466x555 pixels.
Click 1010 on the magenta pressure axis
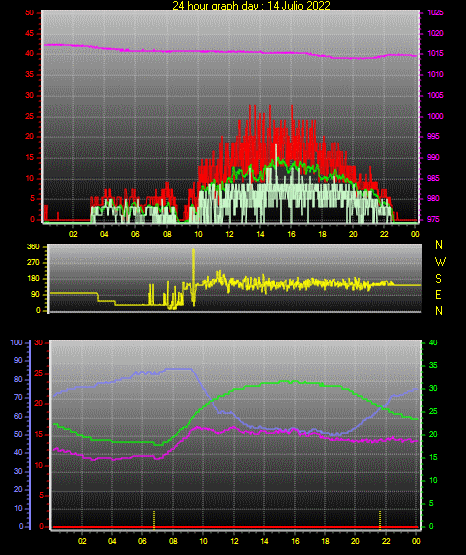(435, 74)
